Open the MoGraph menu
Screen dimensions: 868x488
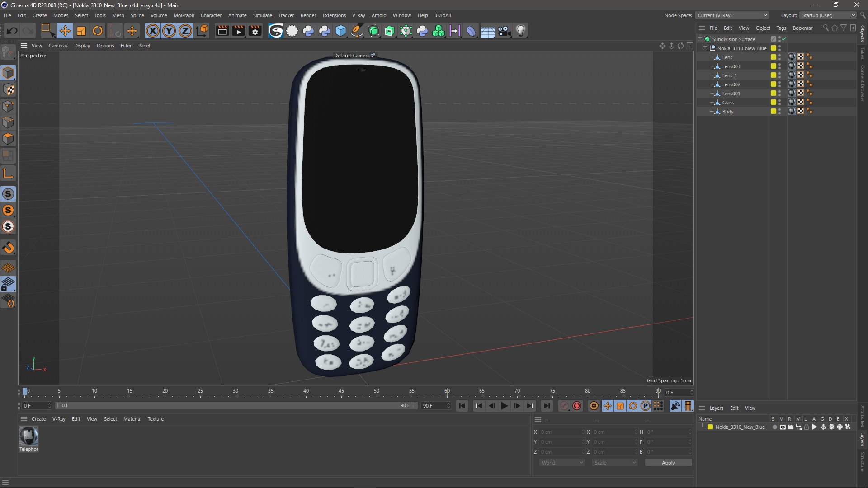184,15
